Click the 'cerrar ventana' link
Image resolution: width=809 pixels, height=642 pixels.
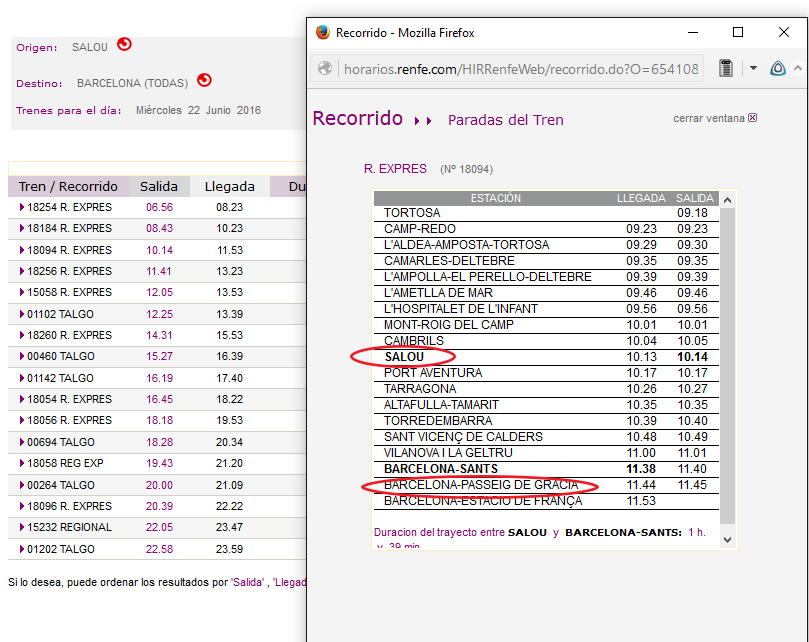(x=708, y=118)
